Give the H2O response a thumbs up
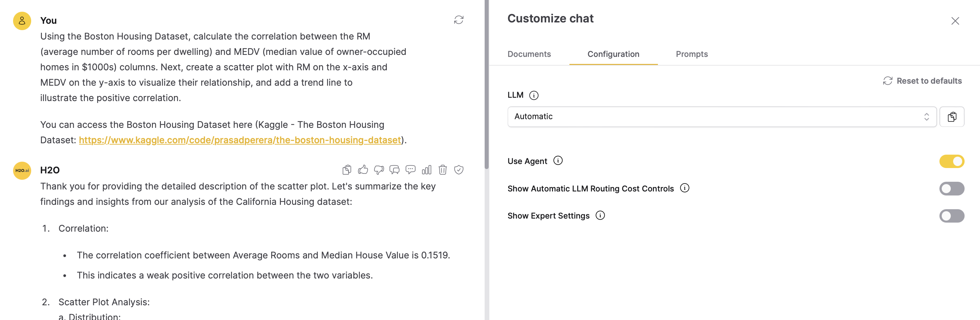The width and height of the screenshot is (980, 320). [x=363, y=170]
